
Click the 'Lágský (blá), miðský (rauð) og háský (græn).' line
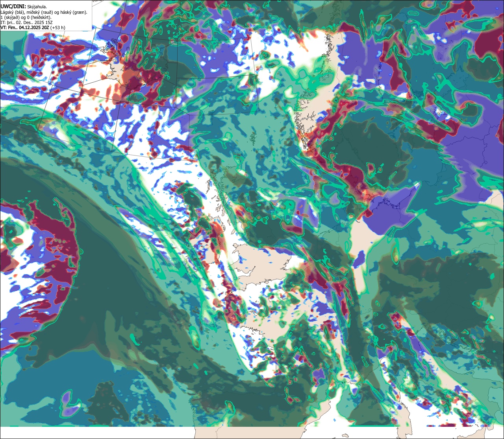tap(44, 12)
